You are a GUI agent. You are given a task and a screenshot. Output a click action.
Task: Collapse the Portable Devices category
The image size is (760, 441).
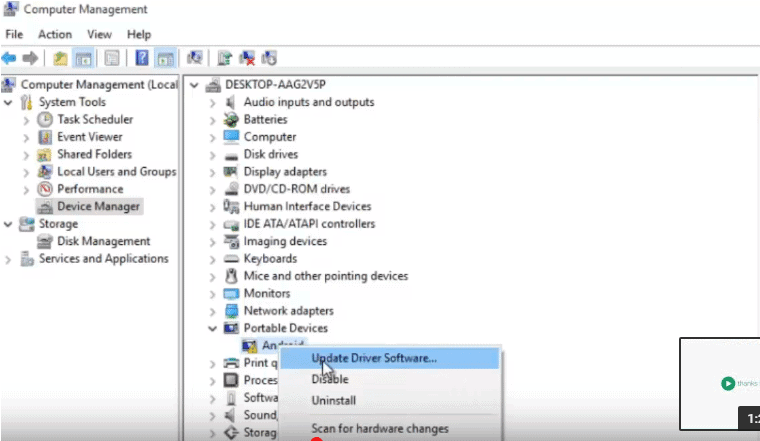tap(212, 329)
